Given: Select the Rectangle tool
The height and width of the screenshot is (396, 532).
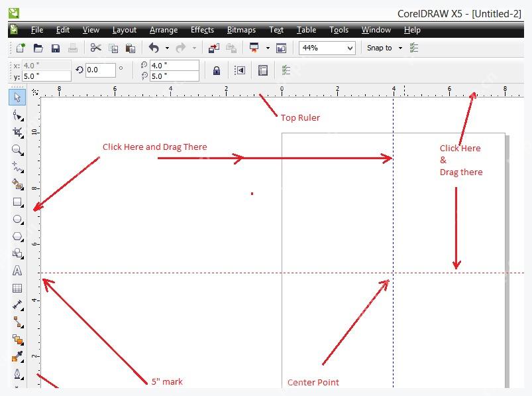Looking at the screenshot, I should pos(17,202).
